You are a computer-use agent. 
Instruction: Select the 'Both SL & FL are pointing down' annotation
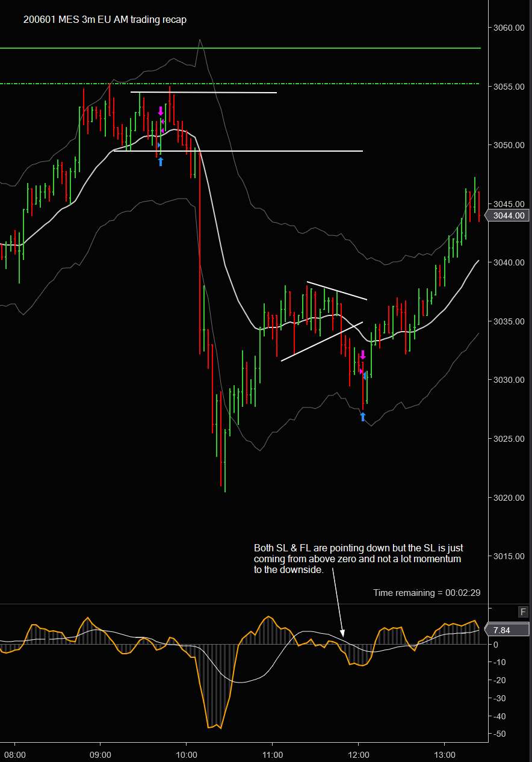click(x=359, y=559)
